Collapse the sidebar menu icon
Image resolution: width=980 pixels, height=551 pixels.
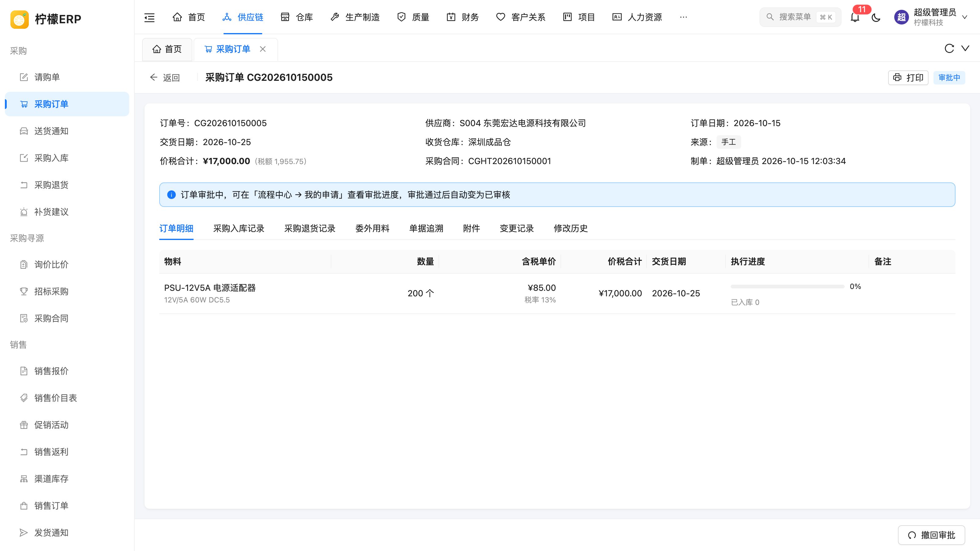[x=149, y=17]
